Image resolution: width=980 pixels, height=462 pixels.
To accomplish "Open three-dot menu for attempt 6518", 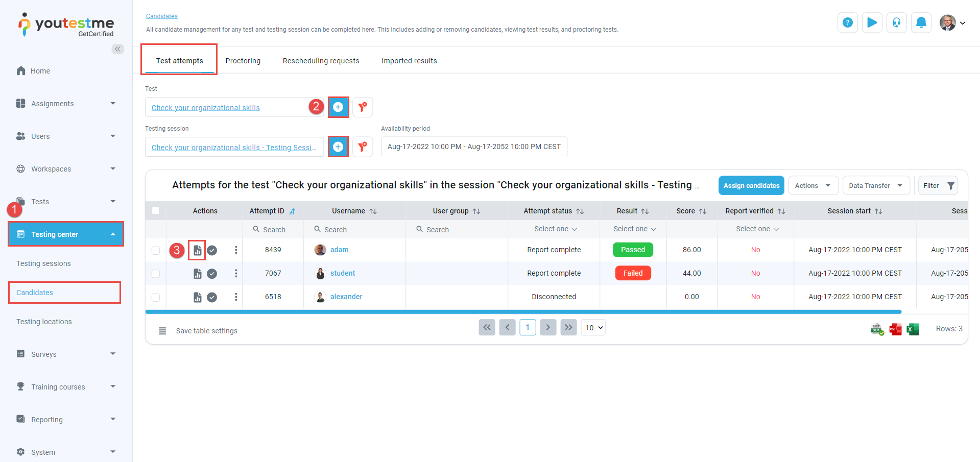I will pyautogui.click(x=236, y=297).
